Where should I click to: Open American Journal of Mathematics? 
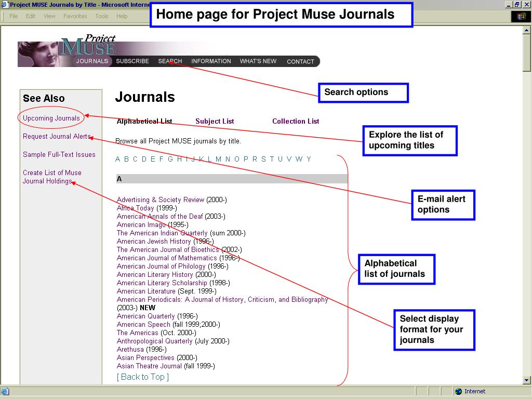pyautogui.click(x=167, y=258)
